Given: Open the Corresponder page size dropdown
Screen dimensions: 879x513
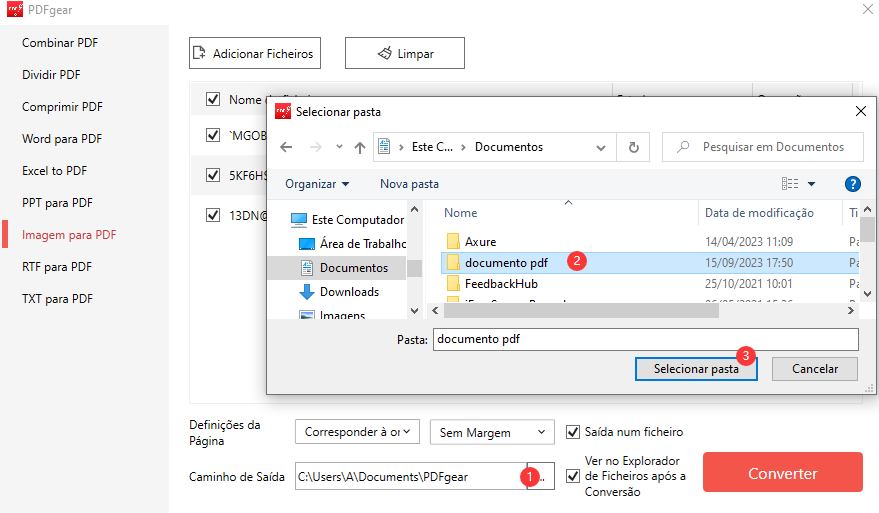Looking at the screenshot, I should tap(357, 432).
